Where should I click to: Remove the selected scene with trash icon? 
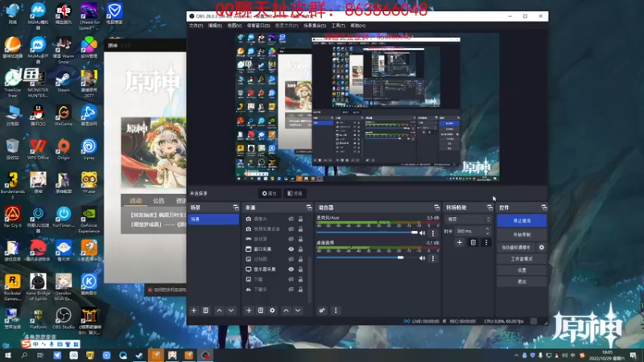point(206,311)
